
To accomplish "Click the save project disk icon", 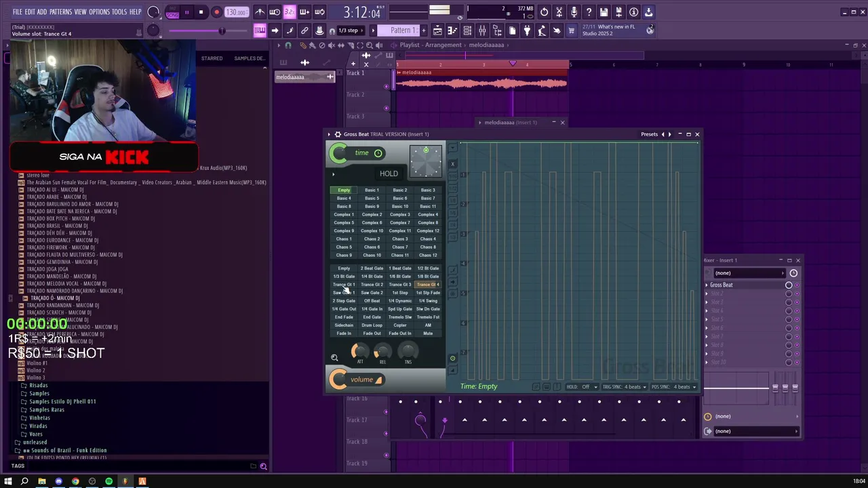I will pos(604,12).
